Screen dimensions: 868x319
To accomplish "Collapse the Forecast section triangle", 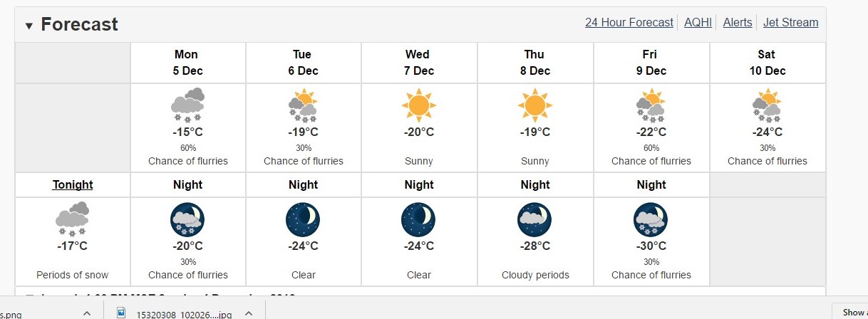I will point(29,26).
